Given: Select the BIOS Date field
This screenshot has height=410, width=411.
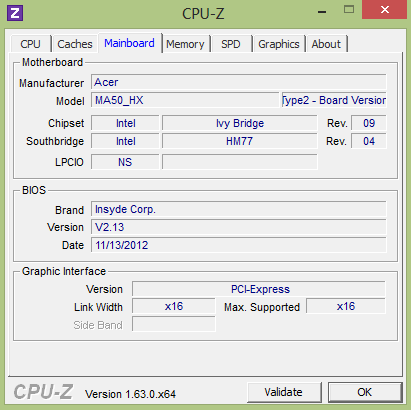Looking at the screenshot, I should click(239, 245).
